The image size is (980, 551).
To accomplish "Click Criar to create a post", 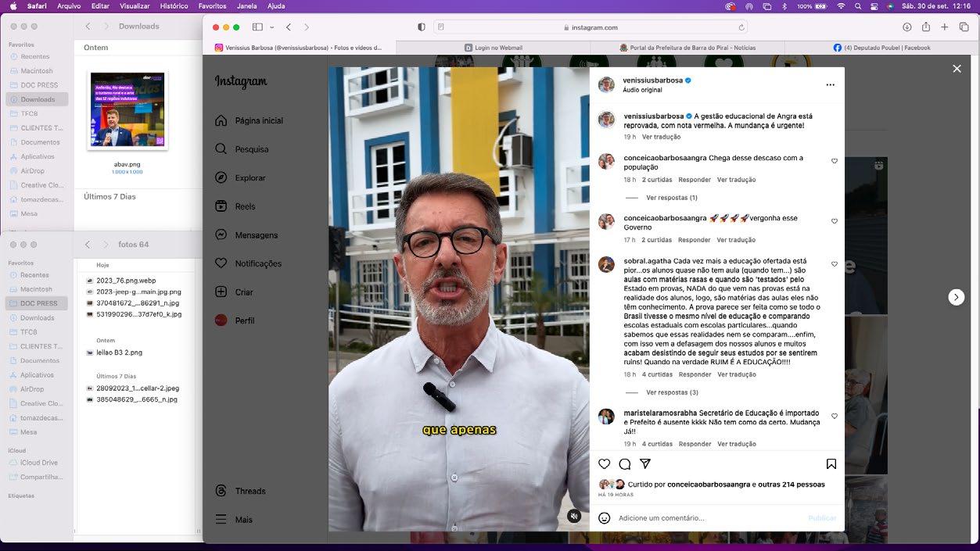I will 234,292.
